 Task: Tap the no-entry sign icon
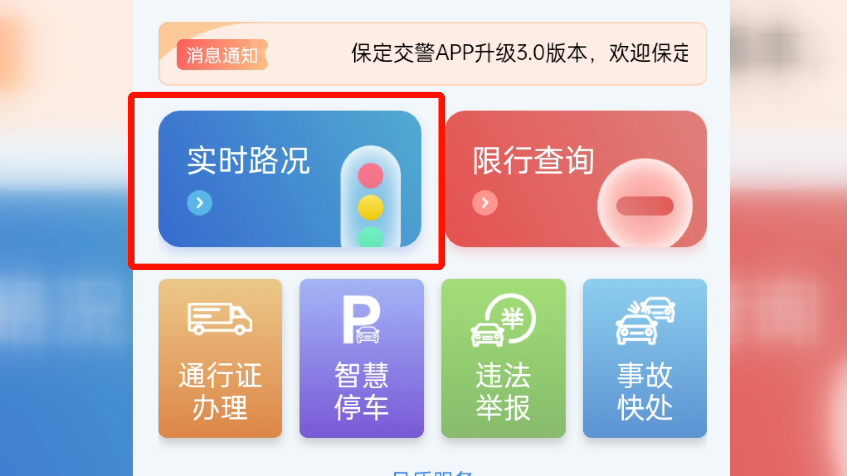click(x=644, y=203)
